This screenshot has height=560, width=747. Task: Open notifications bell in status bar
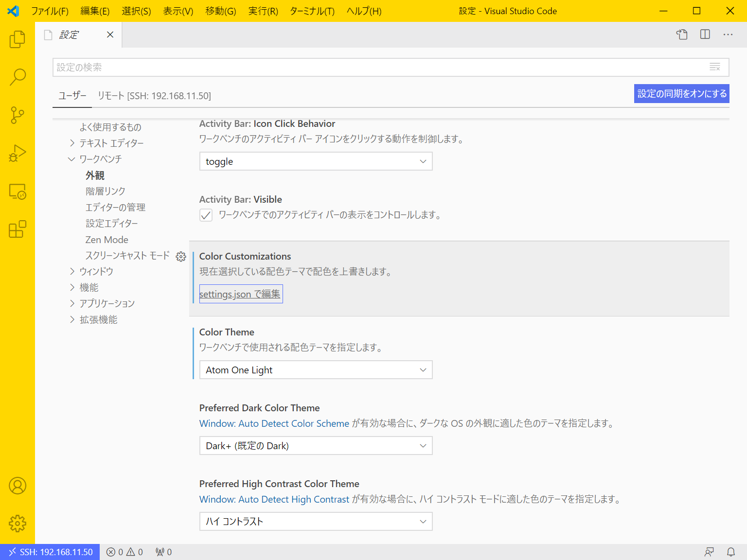pyautogui.click(x=731, y=552)
